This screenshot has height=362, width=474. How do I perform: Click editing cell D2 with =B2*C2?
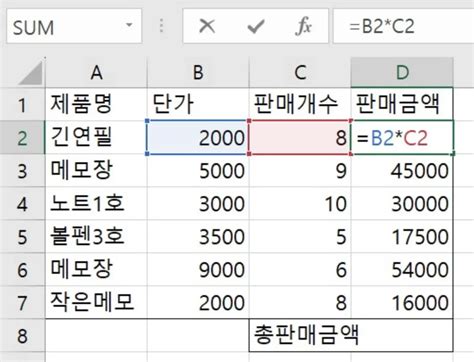[402, 138]
